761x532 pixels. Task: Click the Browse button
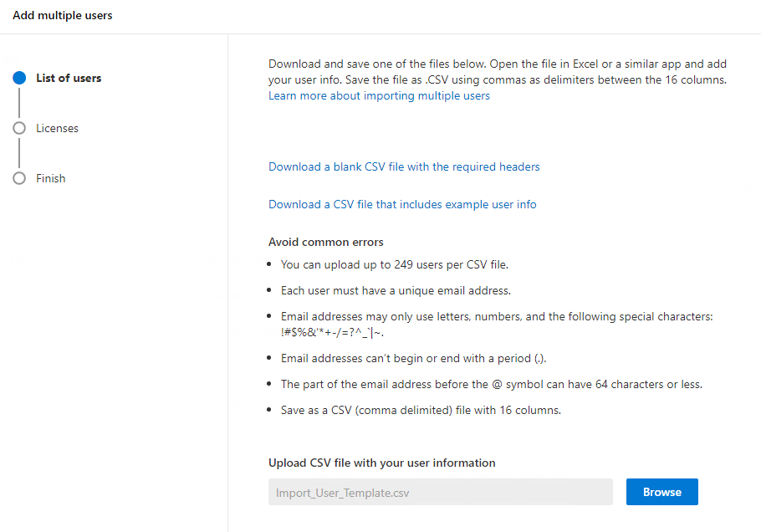662,492
